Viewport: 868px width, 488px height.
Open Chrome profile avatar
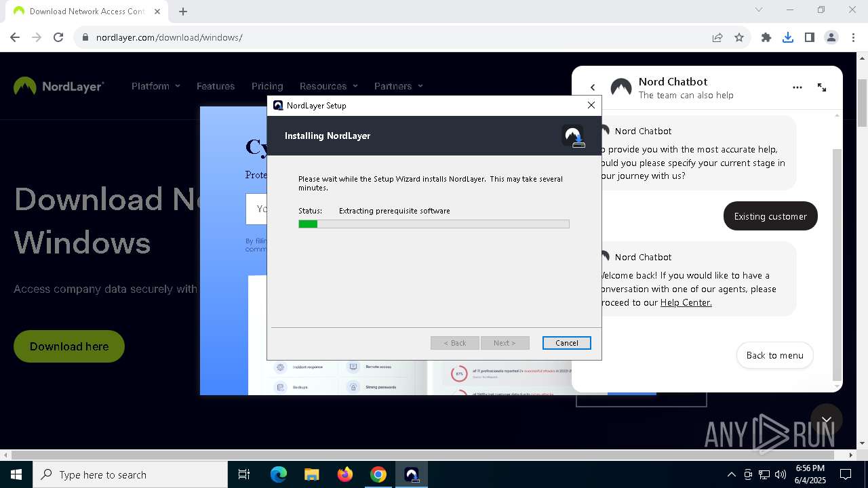click(831, 37)
